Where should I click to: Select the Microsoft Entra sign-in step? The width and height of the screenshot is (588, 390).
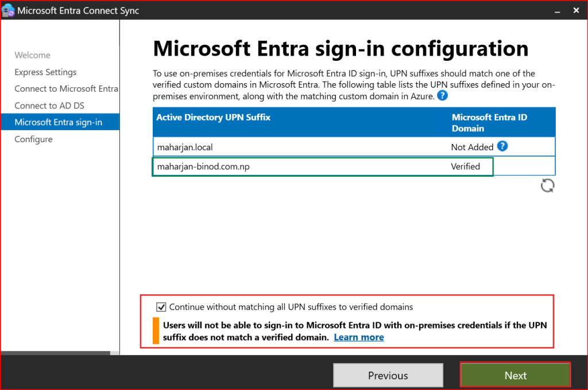(x=58, y=122)
